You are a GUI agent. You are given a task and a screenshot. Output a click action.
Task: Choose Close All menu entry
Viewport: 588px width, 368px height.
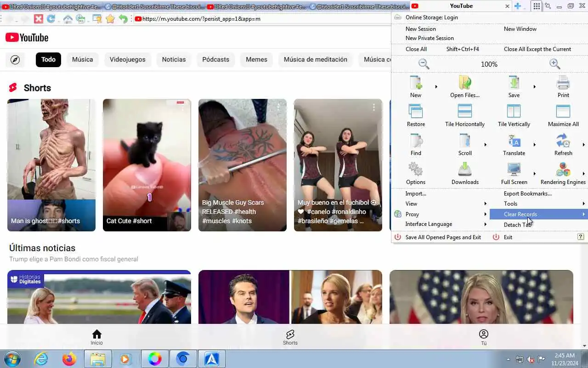[416, 49]
